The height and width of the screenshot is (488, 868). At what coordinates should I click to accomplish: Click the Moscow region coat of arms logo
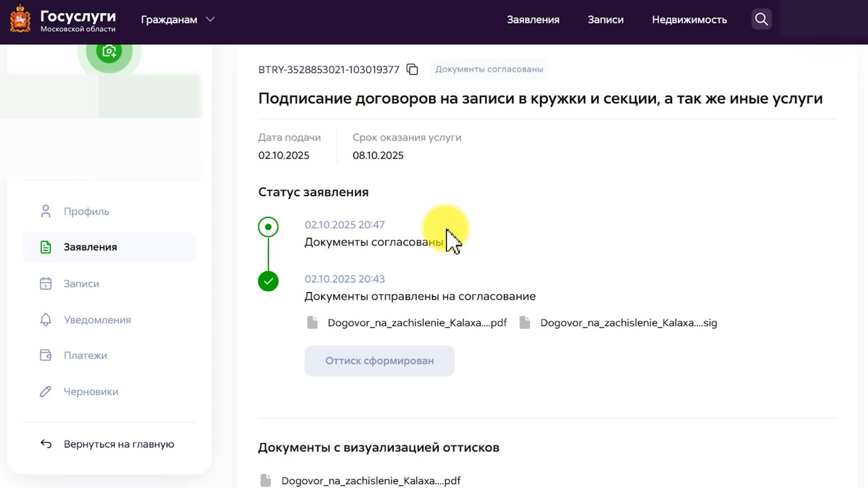20,19
